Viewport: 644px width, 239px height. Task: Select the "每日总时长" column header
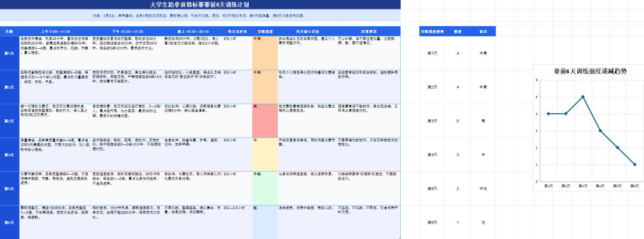pos(237,31)
